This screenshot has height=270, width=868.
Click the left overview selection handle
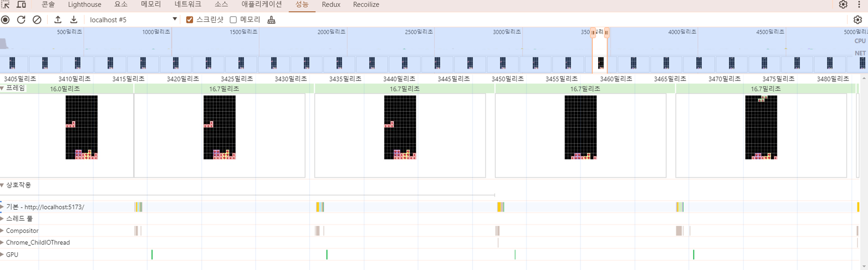(x=593, y=33)
